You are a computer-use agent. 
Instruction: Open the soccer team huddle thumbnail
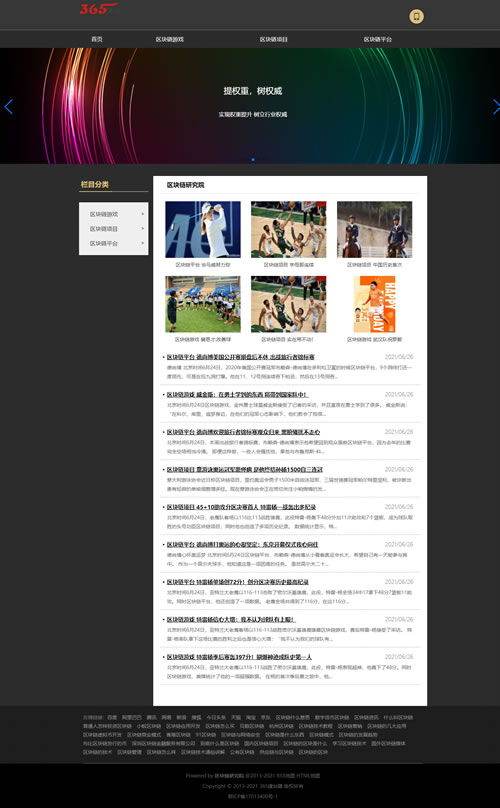(x=203, y=304)
